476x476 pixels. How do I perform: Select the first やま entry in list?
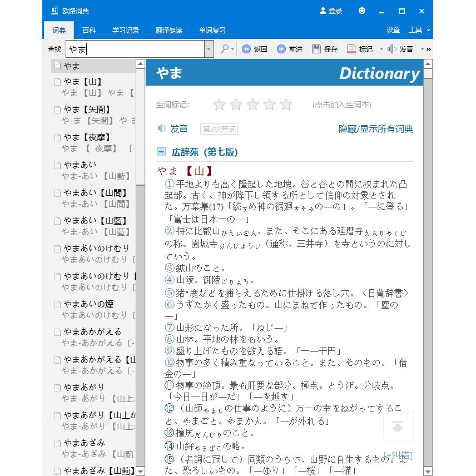pyautogui.click(x=93, y=66)
